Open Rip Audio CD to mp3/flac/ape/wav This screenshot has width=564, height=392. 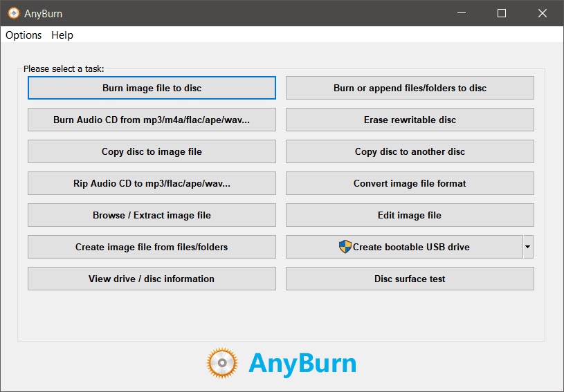[x=152, y=183]
